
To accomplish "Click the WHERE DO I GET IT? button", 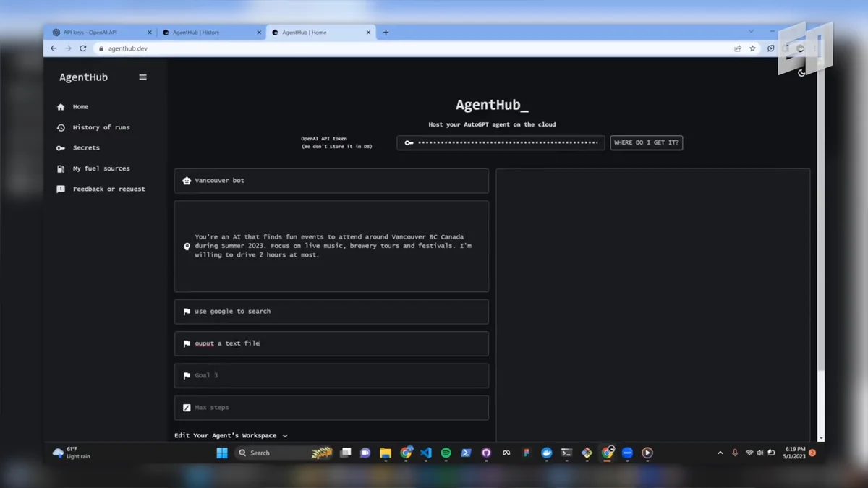I will point(647,143).
